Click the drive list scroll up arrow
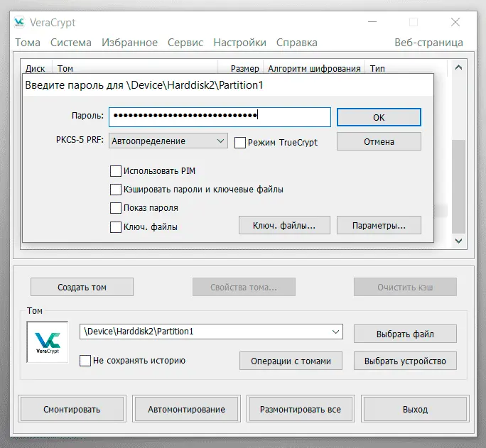The width and height of the screenshot is (486, 448). (458, 67)
